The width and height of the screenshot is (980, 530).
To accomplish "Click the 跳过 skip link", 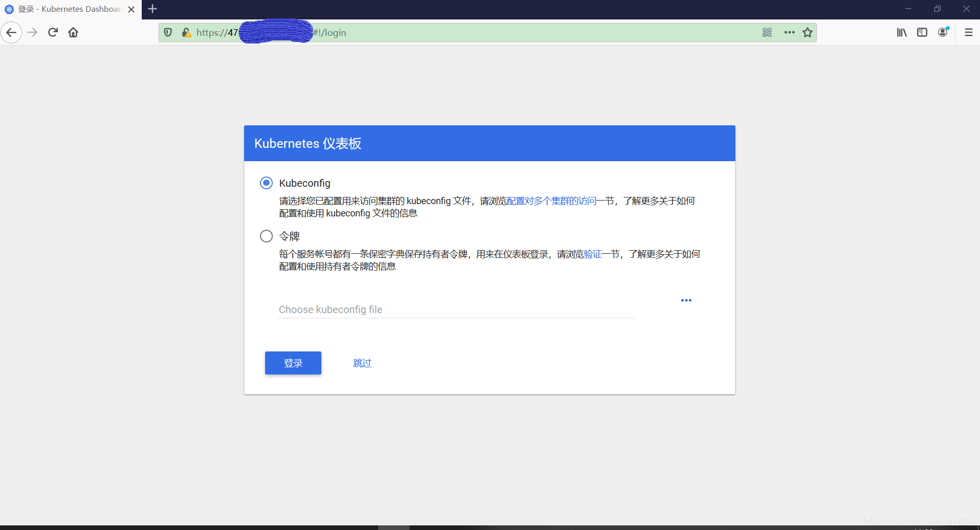I will [x=362, y=363].
